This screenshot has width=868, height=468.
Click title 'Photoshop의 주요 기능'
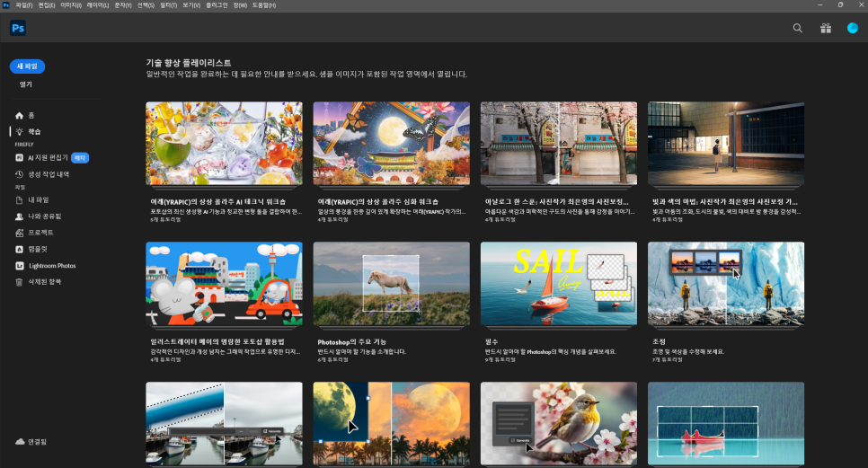pos(352,342)
